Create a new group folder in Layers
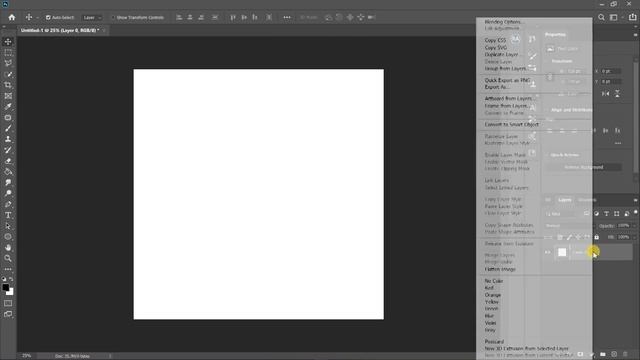The width and height of the screenshot is (640, 360). (603, 354)
